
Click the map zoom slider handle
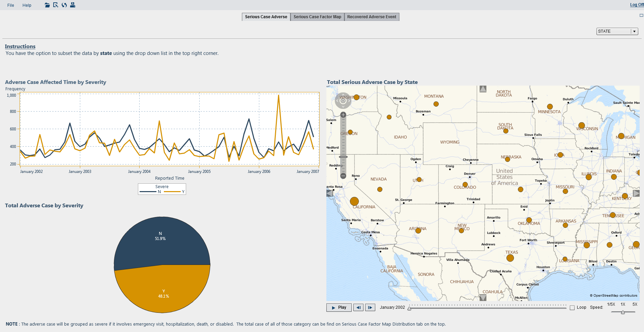point(343,157)
